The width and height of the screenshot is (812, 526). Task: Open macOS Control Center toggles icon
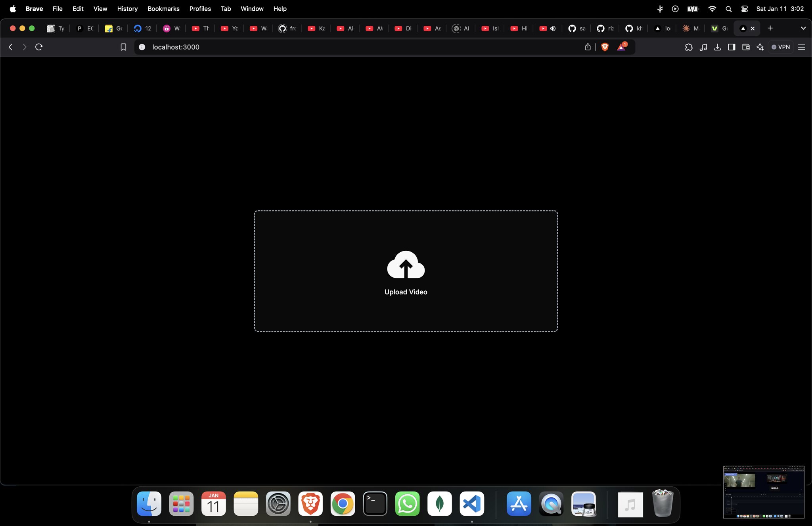coord(744,9)
